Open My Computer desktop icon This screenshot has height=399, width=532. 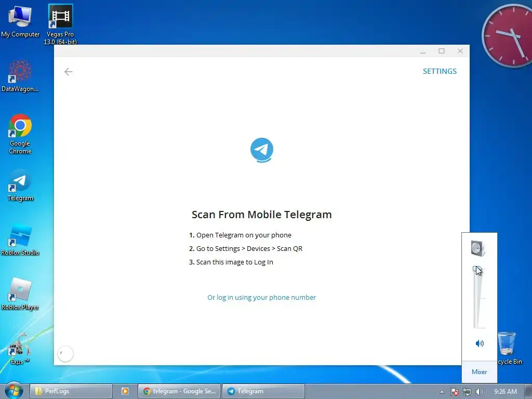(20, 21)
